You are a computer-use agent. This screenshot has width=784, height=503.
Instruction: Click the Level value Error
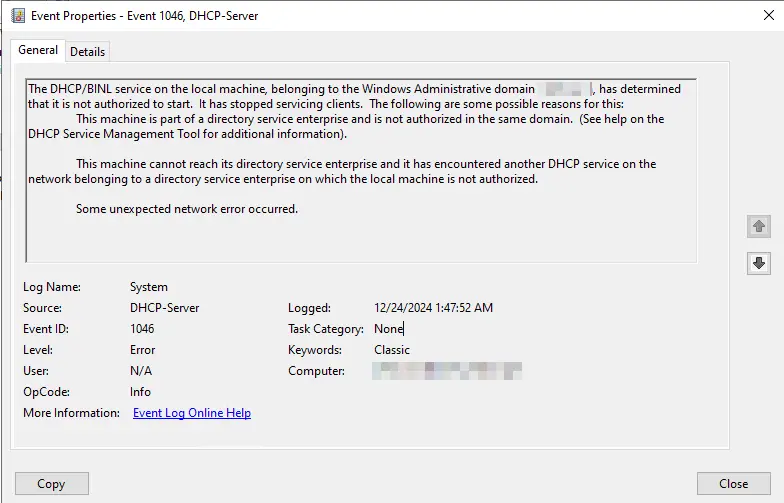point(143,350)
